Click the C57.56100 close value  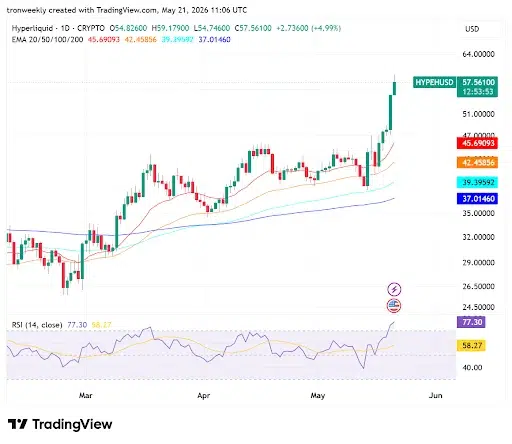point(253,28)
